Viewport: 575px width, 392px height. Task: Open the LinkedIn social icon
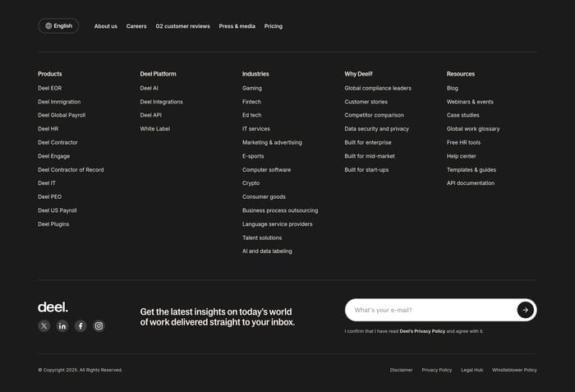click(62, 326)
